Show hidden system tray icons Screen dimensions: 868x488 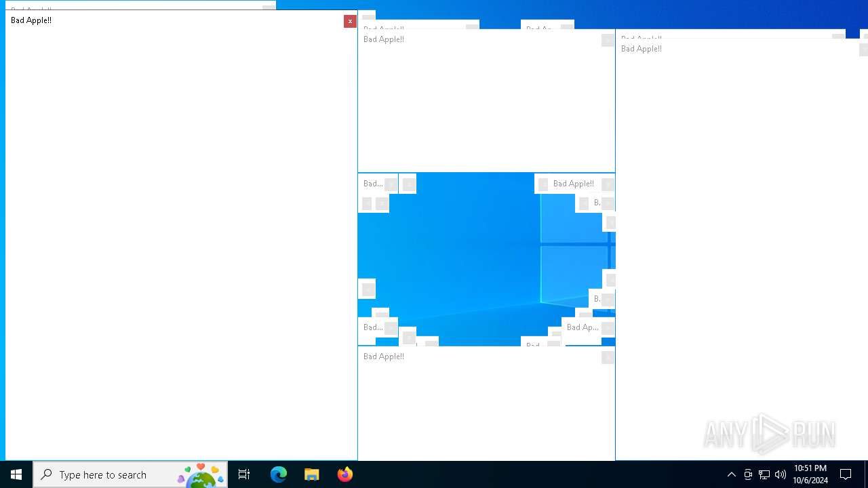[732, 474]
